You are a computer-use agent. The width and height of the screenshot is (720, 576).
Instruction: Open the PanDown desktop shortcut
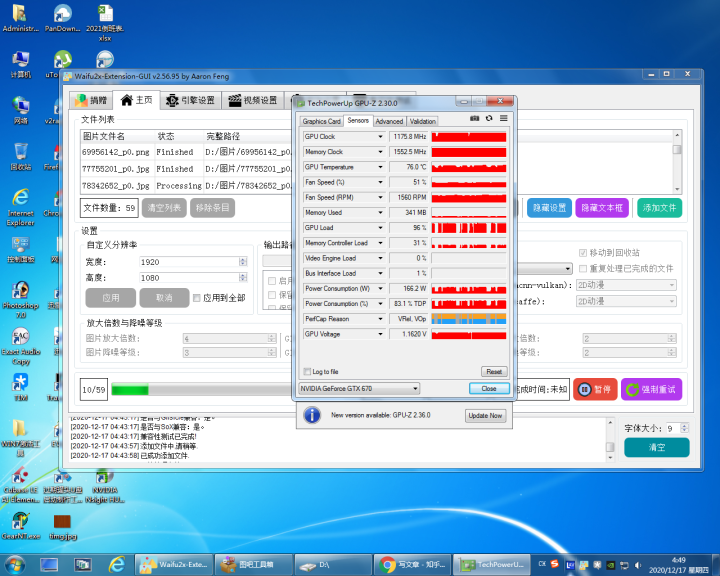(62, 18)
